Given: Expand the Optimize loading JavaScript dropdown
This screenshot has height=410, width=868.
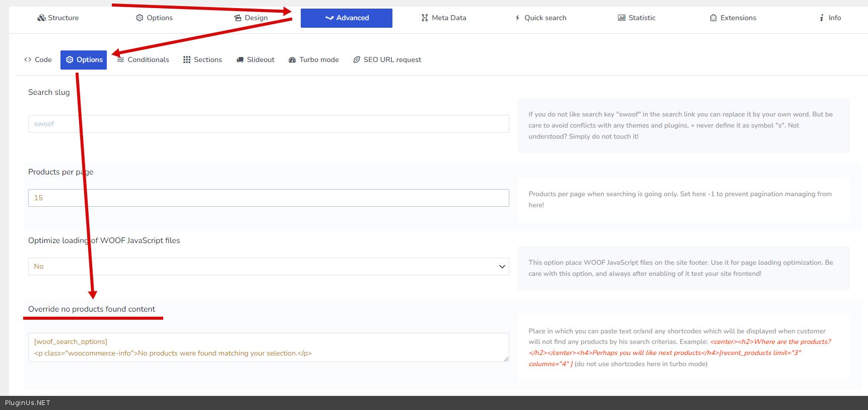Looking at the screenshot, I should click(x=269, y=267).
